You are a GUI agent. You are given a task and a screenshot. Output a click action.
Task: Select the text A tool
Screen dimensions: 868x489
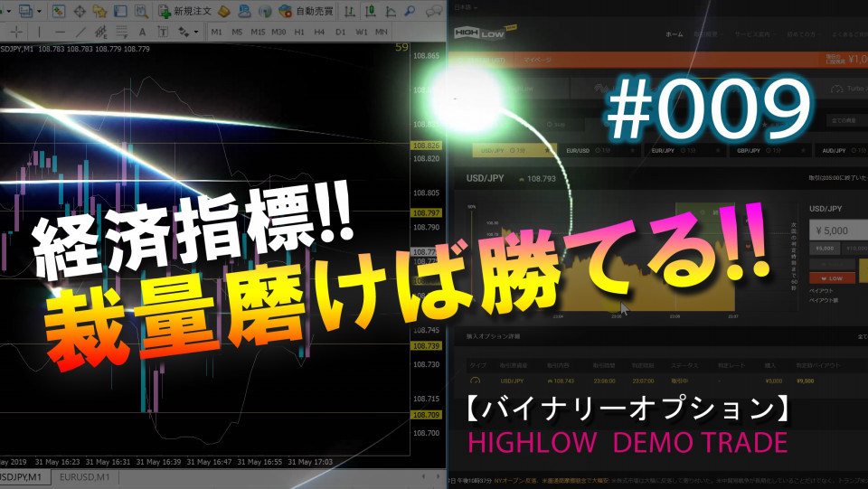[x=142, y=32]
